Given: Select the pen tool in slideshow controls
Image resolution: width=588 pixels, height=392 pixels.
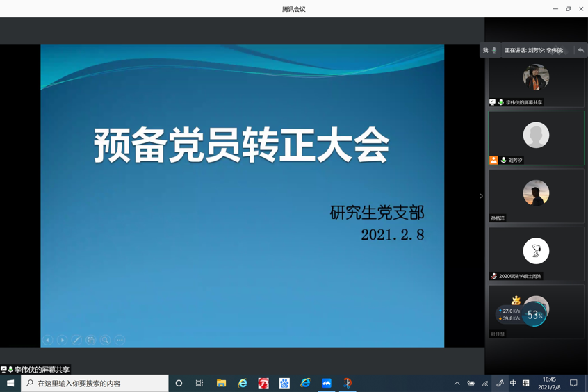Looking at the screenshot, I should pos(76,340).
